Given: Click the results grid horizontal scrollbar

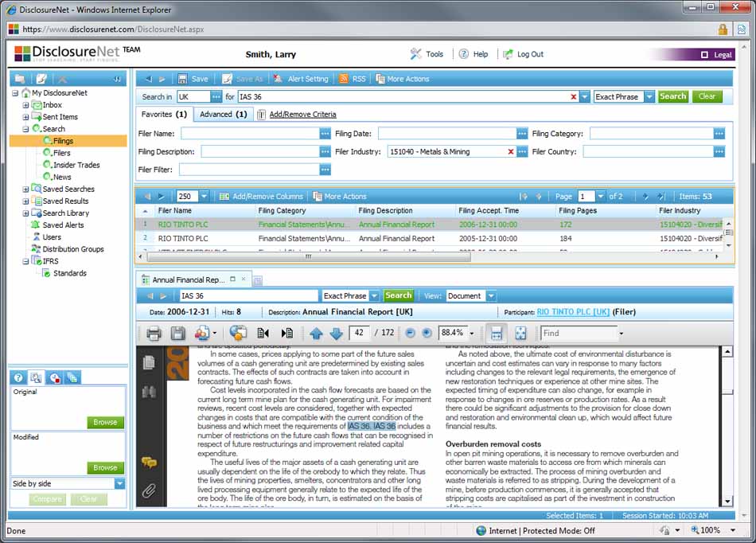Looking at the screenshot, I should point(309,257).
